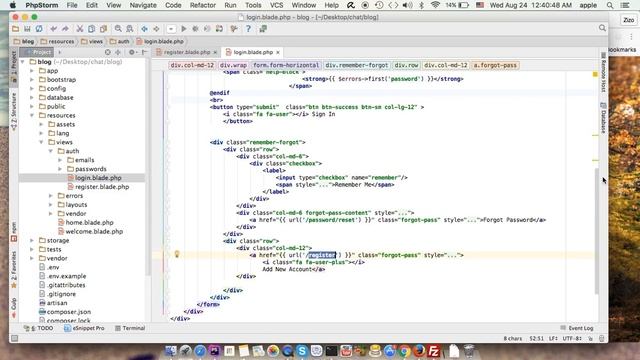Click the Debug bug icon
This screenshot has width=640, height=360.
[196, 29]
